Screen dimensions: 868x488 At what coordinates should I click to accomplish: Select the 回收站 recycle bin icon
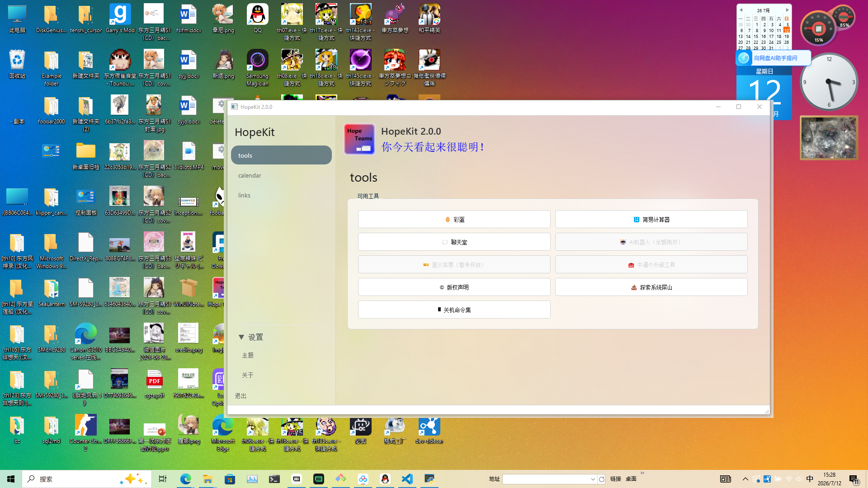click(17, 64)
